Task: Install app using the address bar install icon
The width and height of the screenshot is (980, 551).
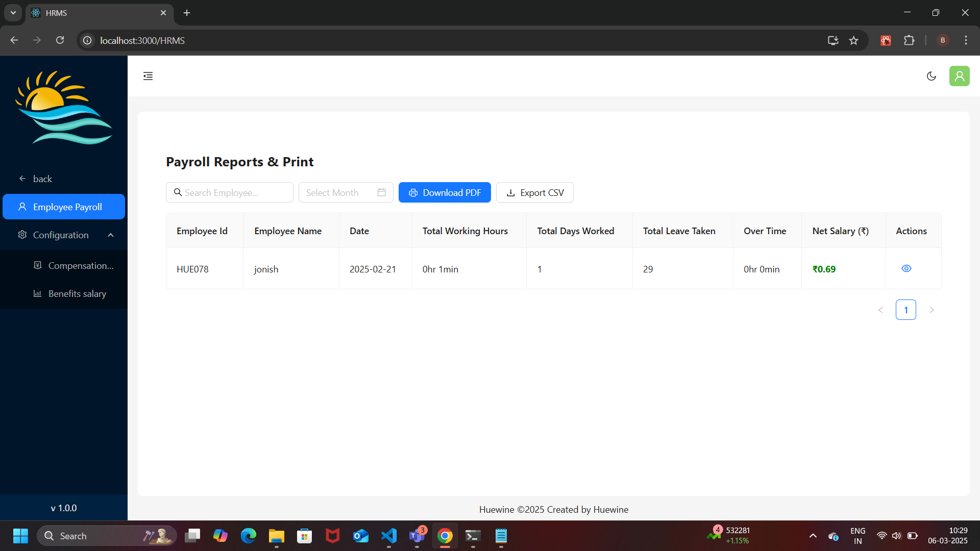Action: [x=833, y=40]
